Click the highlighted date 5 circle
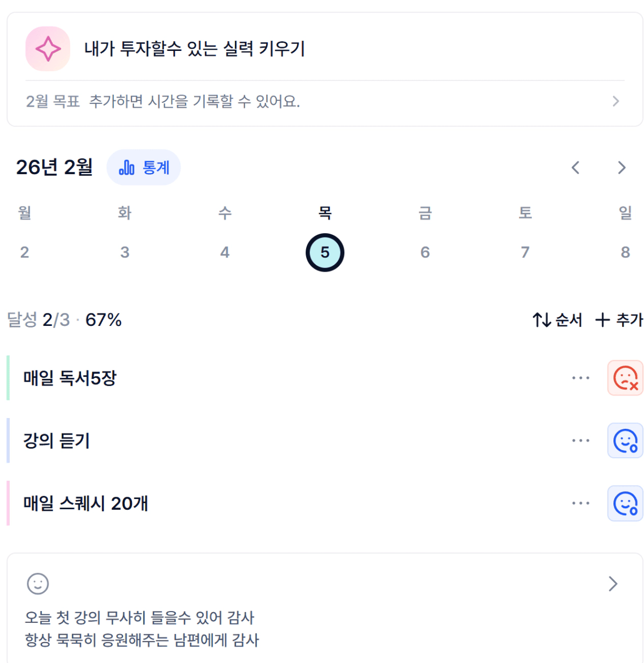 (x=325, y=252)
